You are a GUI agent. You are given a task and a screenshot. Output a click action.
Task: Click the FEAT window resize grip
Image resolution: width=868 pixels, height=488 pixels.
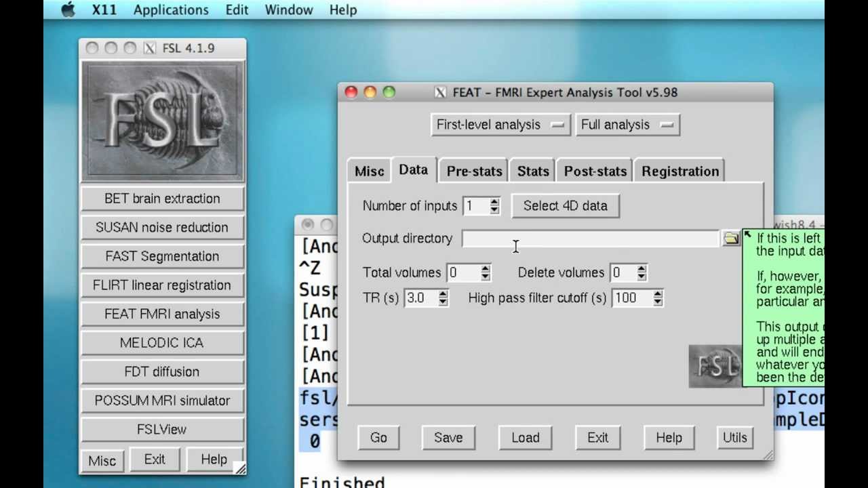[768, 455]
